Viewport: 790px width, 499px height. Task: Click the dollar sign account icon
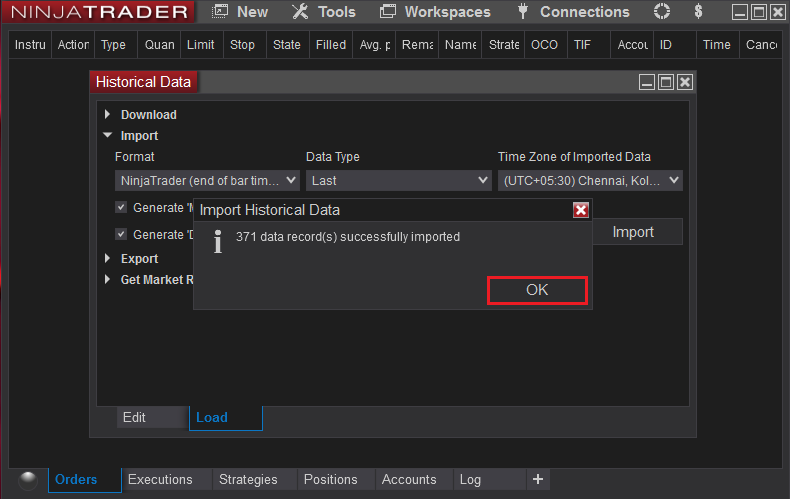point(698,11)
